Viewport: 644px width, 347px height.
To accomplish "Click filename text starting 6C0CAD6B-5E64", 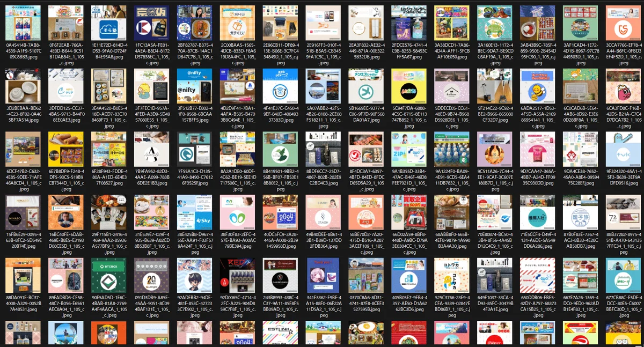I will (581, 117).
